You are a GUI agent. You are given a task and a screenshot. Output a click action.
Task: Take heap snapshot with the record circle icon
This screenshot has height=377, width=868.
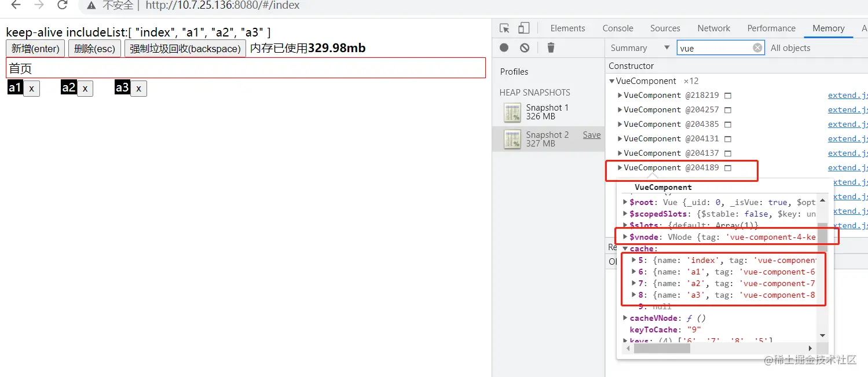tap(504, 48)
